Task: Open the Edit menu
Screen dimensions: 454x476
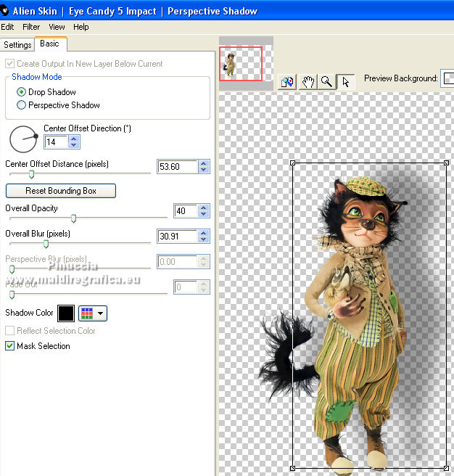Action: pyautogui.click(x=7, y=27)
